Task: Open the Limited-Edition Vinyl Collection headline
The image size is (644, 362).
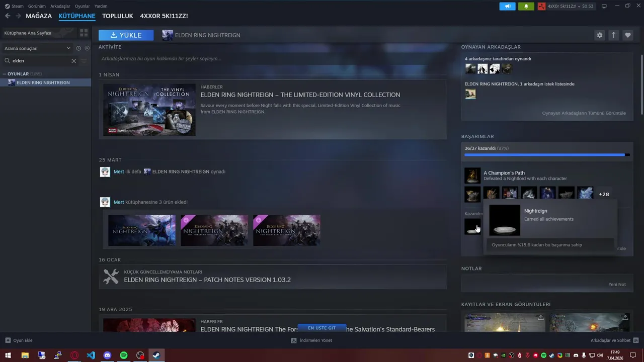Action: (x=300, y=95)
